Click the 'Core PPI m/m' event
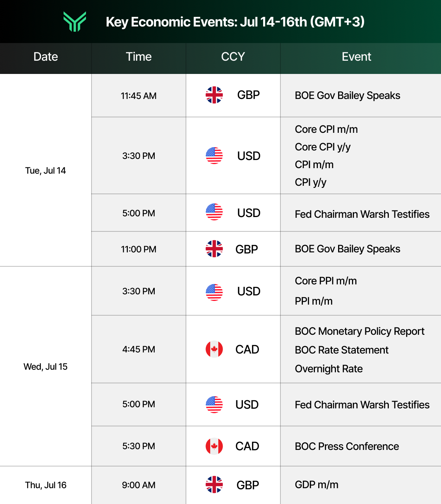441x504 pixels. tap(326, 281)
